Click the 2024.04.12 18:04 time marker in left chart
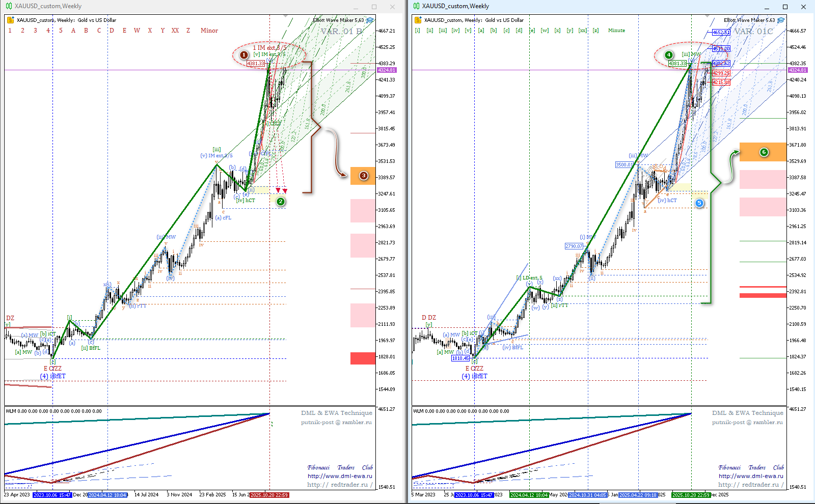This screenshot has width=815, height=504. click(x=107, y=495)
